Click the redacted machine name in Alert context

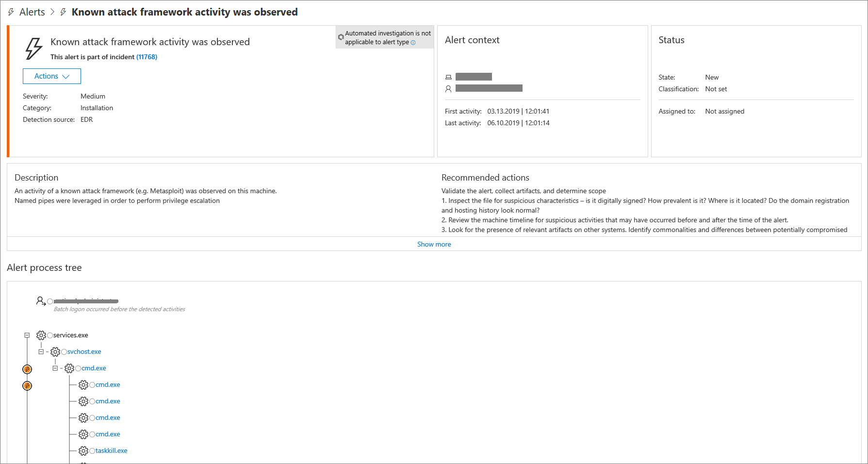click(x=474, y=77)
